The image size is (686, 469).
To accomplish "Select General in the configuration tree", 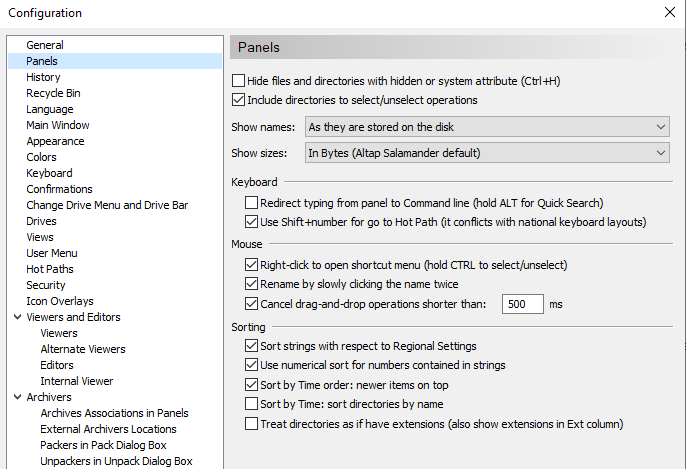I will coord(45,45).
